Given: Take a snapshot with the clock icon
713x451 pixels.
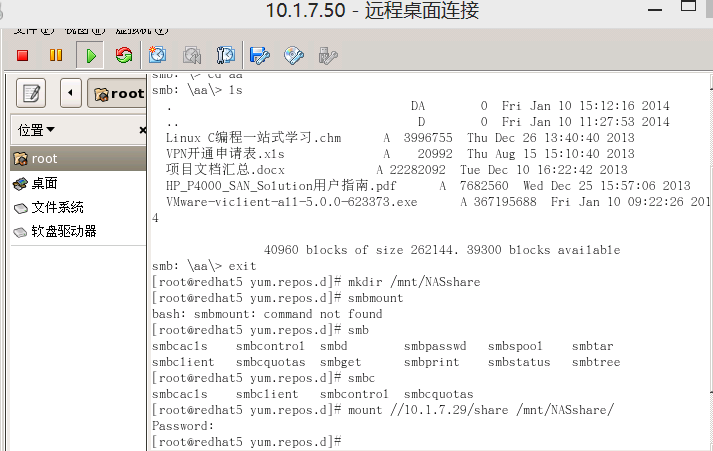Looking at the screenshot, I should click(x=157, y=55).
